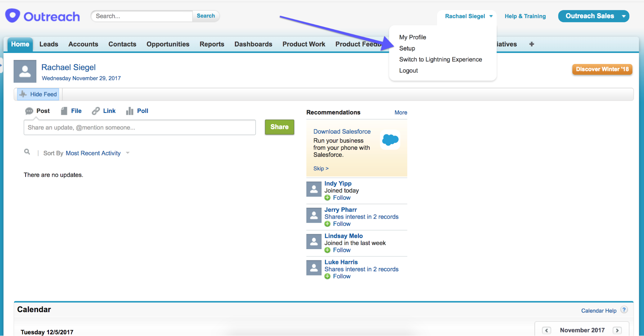Create a Poll using the Poll icon
644x336 pixels.
[130, 111]
